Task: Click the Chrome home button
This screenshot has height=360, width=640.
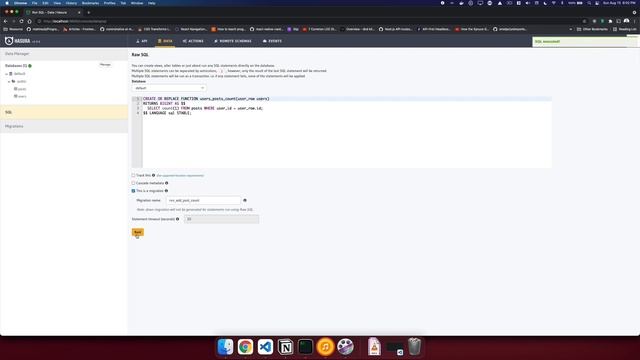Action: click(x=29, y=21)
